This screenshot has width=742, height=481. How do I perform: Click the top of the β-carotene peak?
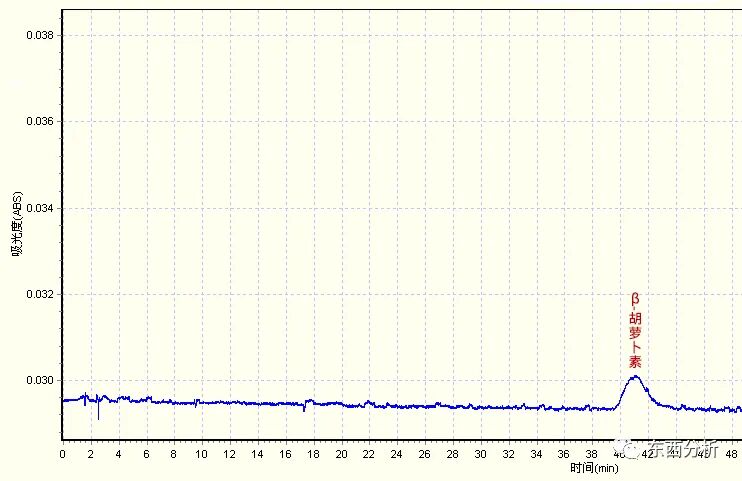tap(635, 377)
